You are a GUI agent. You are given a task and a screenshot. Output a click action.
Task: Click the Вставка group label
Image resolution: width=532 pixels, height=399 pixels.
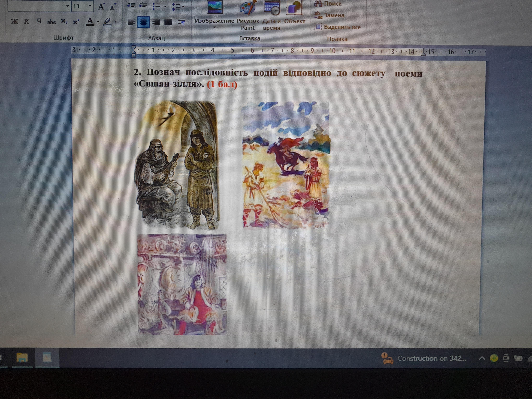click(250, 38)
